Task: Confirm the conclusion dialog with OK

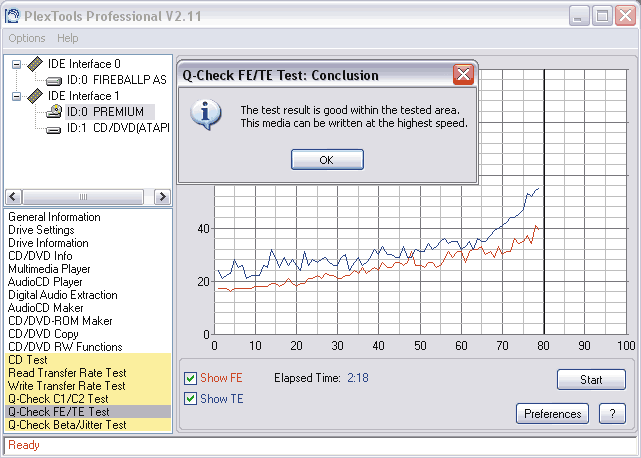Action: point(327,159)
